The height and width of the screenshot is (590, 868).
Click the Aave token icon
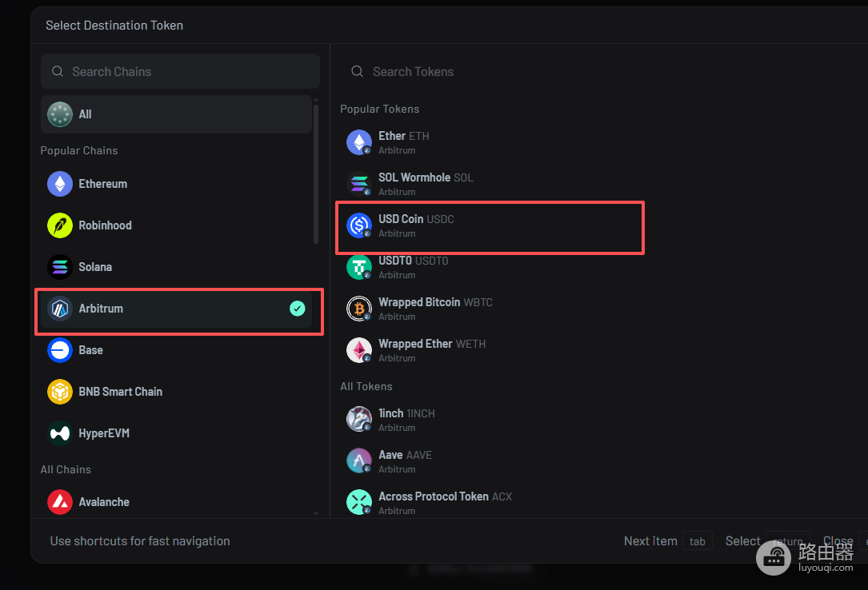(358, 460)
